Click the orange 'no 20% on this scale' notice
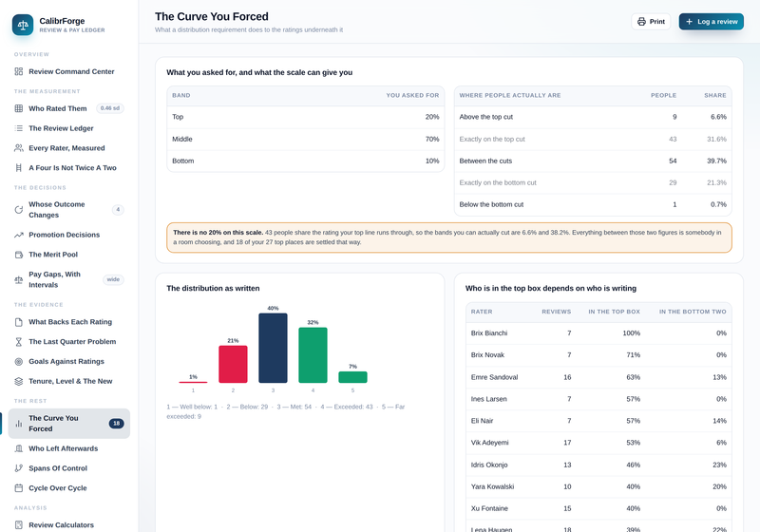The height and width of the screenshot is (532, 760). (448, 237)
